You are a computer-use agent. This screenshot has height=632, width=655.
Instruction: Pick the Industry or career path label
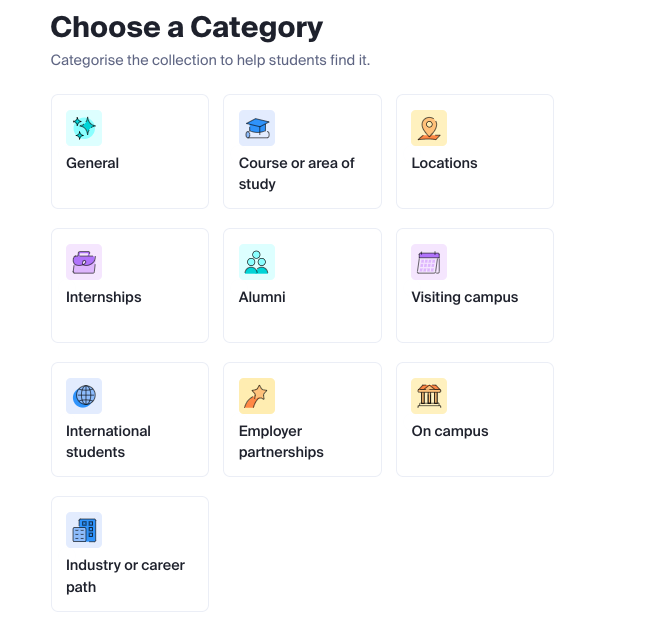click(125, 576)
